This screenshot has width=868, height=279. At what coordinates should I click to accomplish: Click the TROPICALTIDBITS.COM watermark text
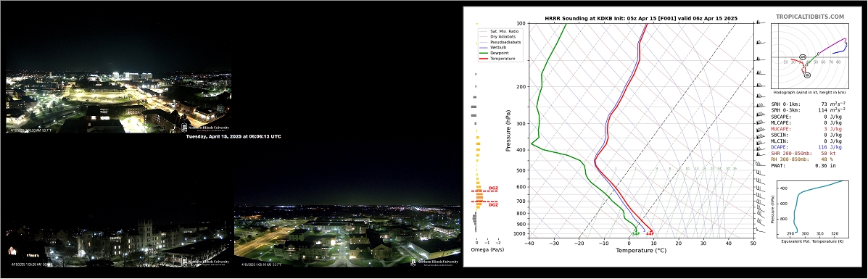pos(809,17)
